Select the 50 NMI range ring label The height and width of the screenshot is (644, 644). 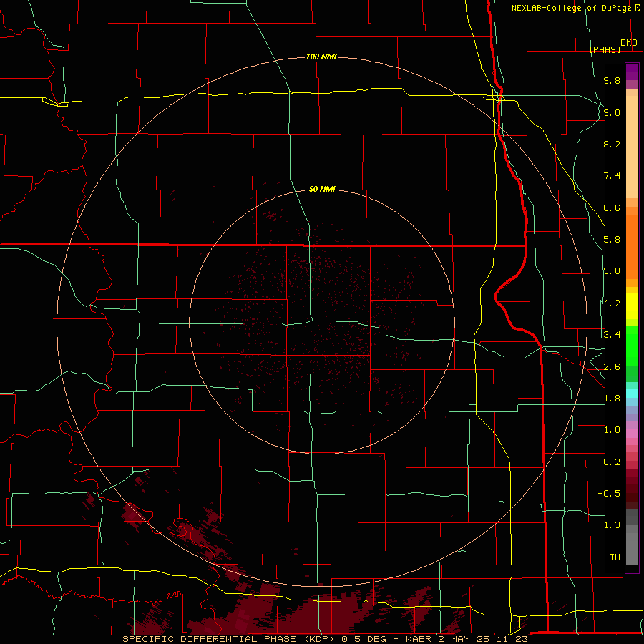(x=322, y=189)
